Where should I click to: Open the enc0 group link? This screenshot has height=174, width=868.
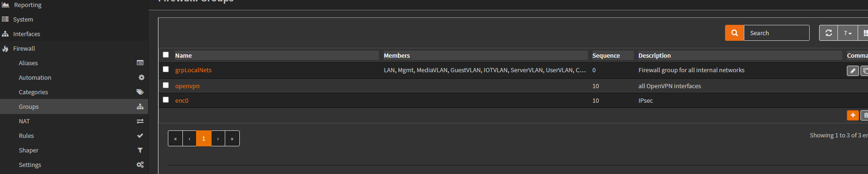tap(181, 100)
